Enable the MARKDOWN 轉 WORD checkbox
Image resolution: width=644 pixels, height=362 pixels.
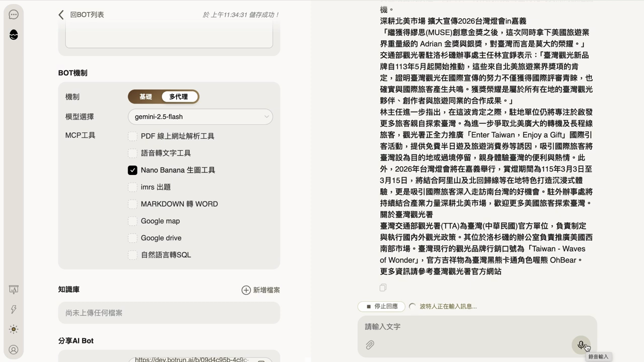pyautogui.click(x=132, y=204)
